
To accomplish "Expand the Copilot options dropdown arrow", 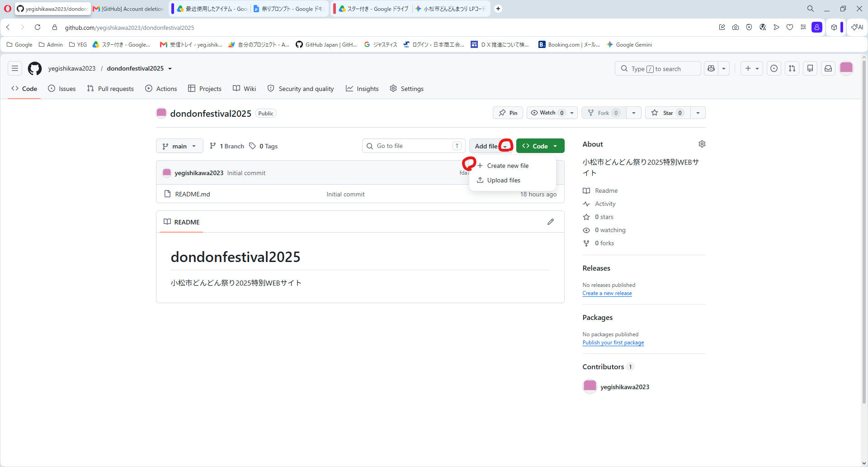I will (x=724, y=68).
